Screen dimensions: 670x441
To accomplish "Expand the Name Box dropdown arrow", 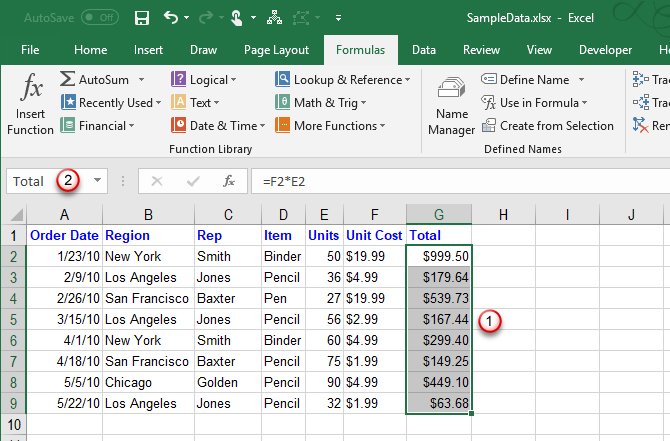I will (97, 181).
